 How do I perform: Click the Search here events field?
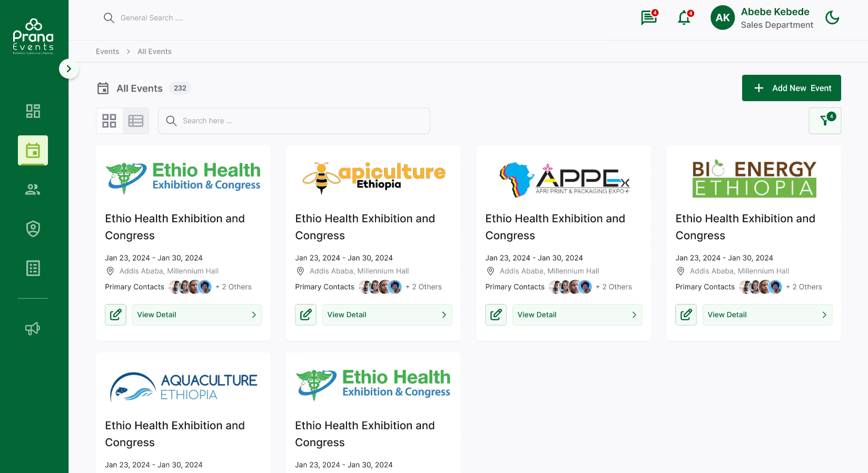tap(294, 121)
